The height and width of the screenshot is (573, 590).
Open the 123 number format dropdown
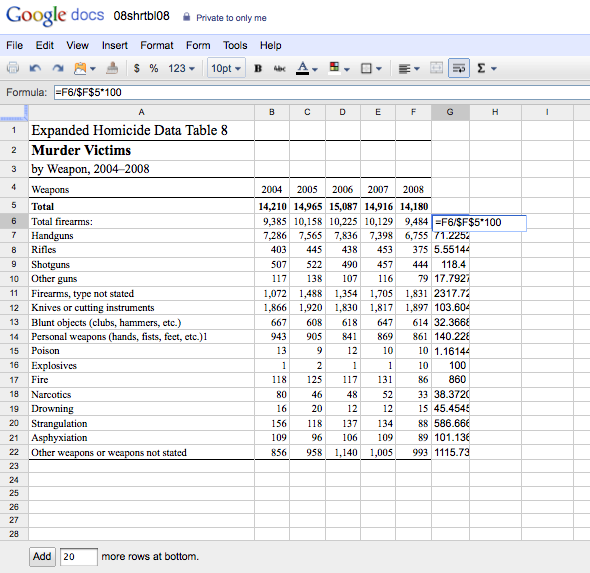pos(181,68)
